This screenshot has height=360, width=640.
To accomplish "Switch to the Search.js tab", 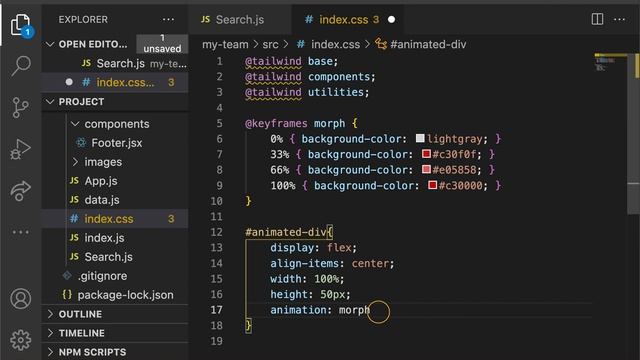I will [x=240, y=20].
